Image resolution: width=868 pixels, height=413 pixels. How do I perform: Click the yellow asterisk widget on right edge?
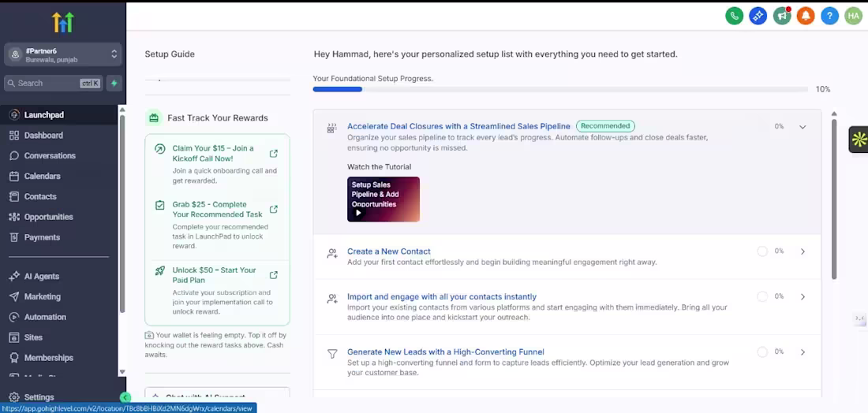click(859, 140)
